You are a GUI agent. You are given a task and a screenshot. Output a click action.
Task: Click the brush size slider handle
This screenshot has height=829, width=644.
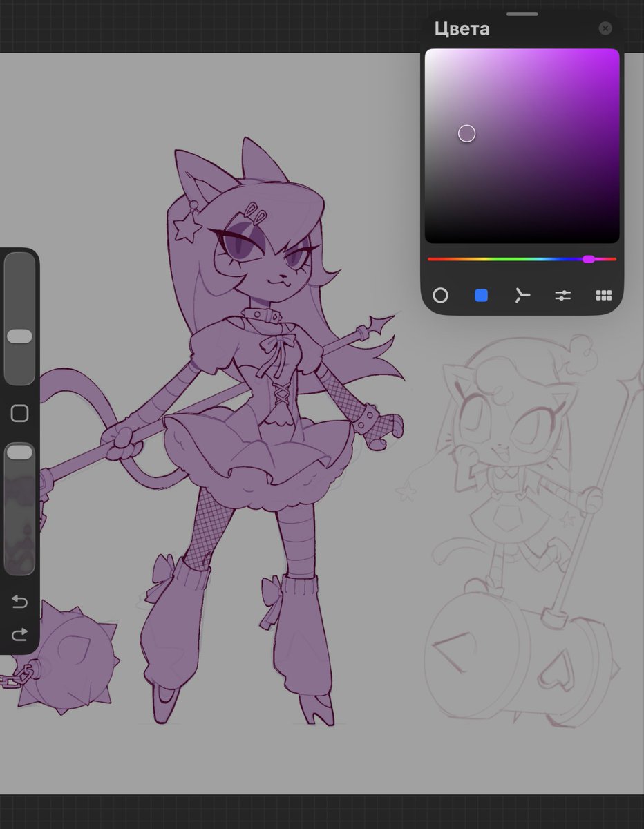[x=19, y=336]
